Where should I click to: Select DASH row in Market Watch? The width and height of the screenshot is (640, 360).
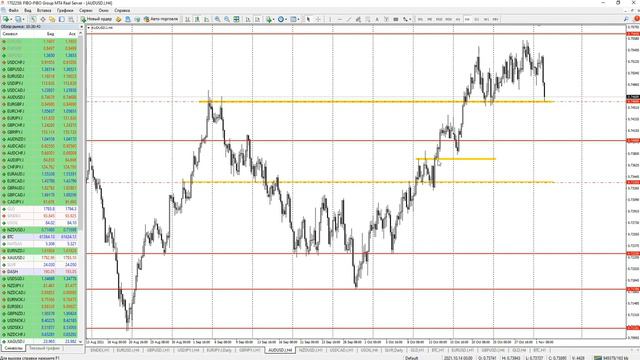pyautogui.click(x=40, y=271)
